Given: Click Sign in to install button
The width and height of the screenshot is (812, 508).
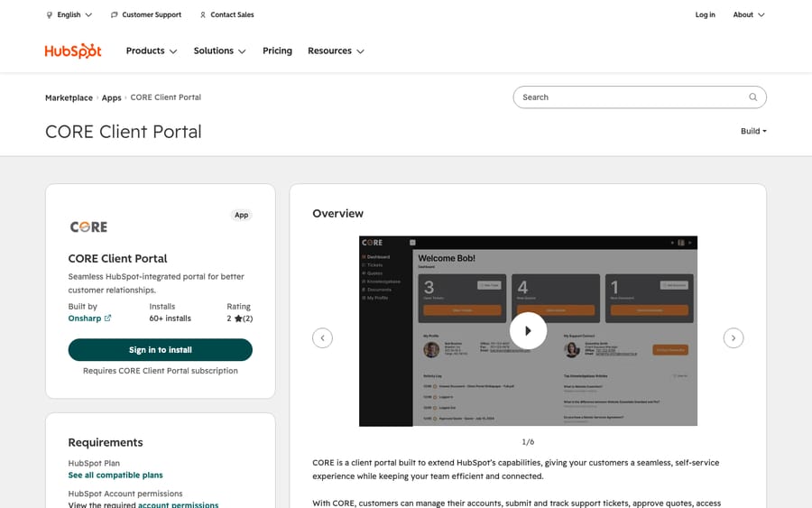Looking at the screenshot, I should (x=161, y=350).
